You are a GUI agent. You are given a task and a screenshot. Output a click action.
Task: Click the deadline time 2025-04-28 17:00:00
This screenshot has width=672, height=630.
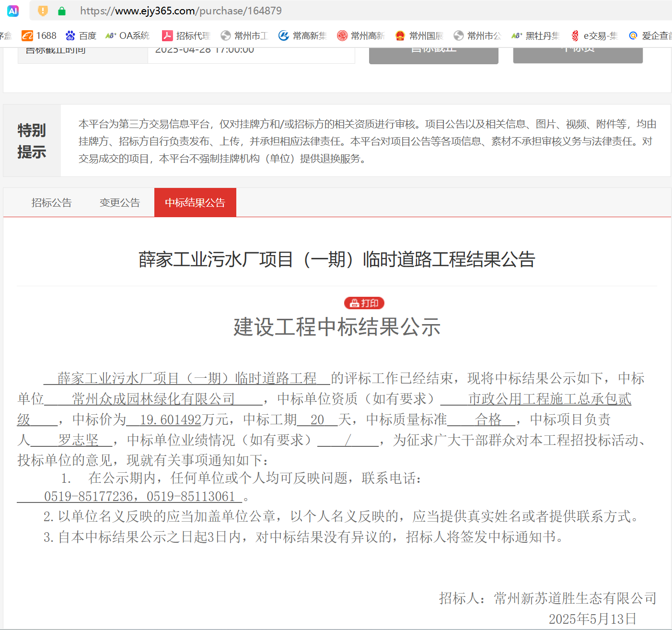[x=205, y=51]
